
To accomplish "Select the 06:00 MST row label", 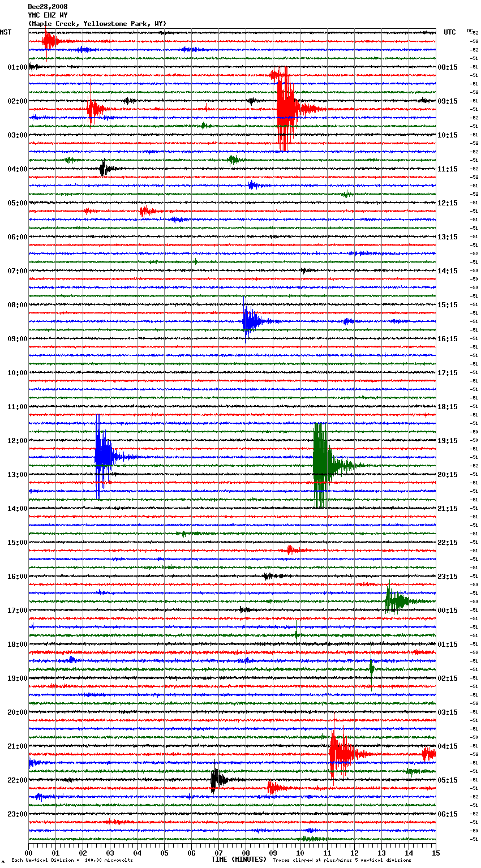I will 17,237.
